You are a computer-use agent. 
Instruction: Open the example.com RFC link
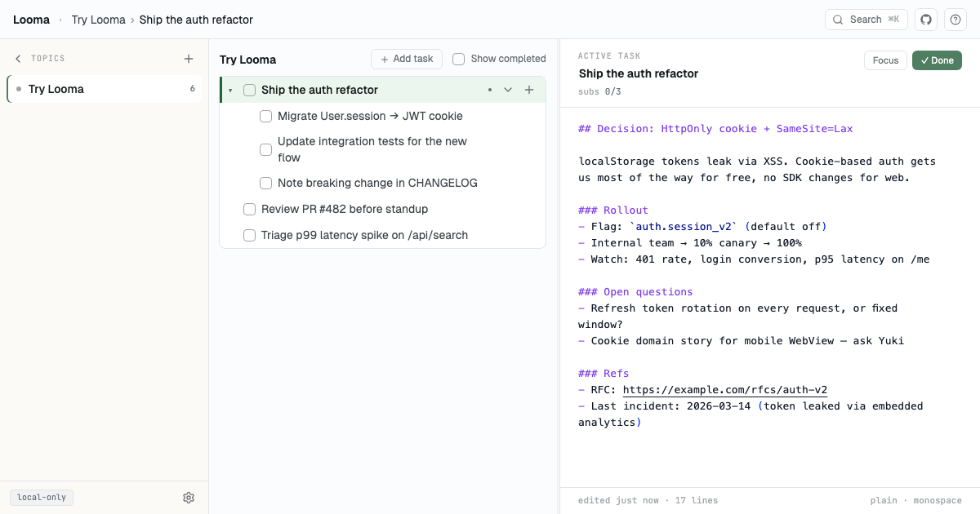(x=725, y=390)
